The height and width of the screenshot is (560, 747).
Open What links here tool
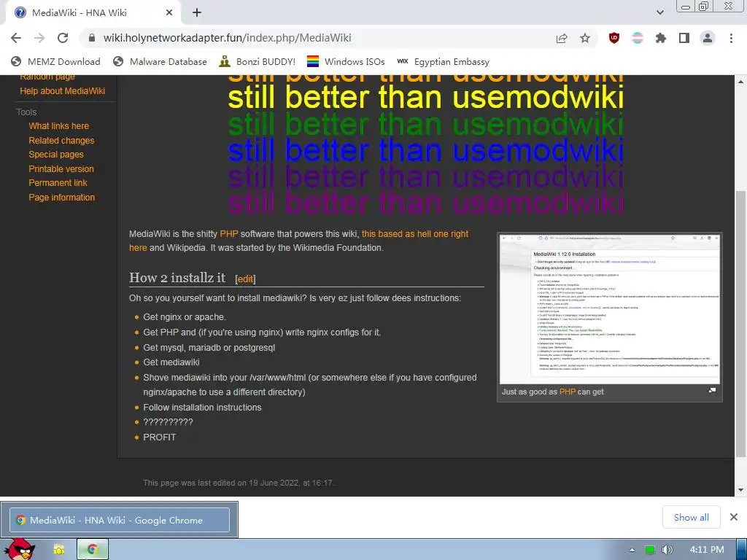[x=58, y=126]
